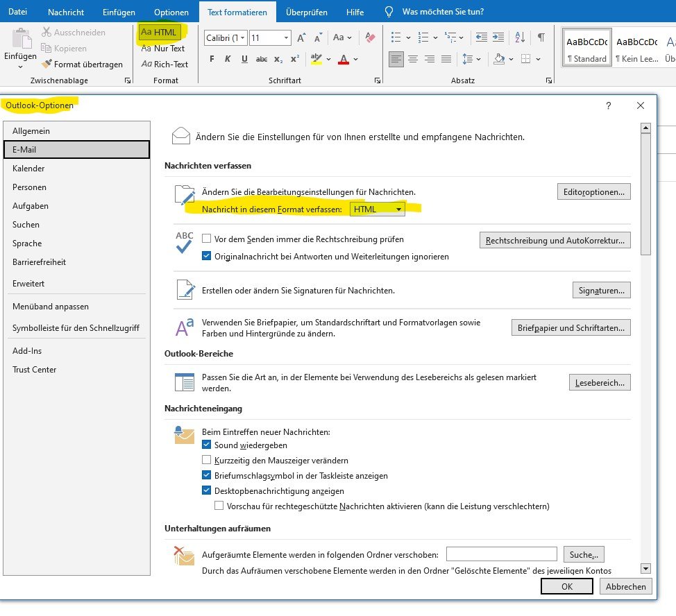Open Rechtschreibung und AutoKorrektur
This screenshot has height=616, width=676.
tap(555, 240)
